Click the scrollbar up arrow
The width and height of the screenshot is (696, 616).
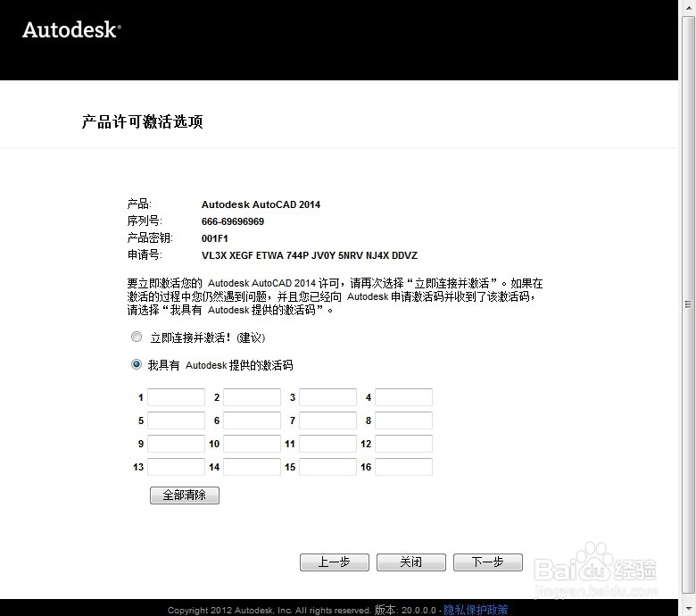click(x=689, y=7)
